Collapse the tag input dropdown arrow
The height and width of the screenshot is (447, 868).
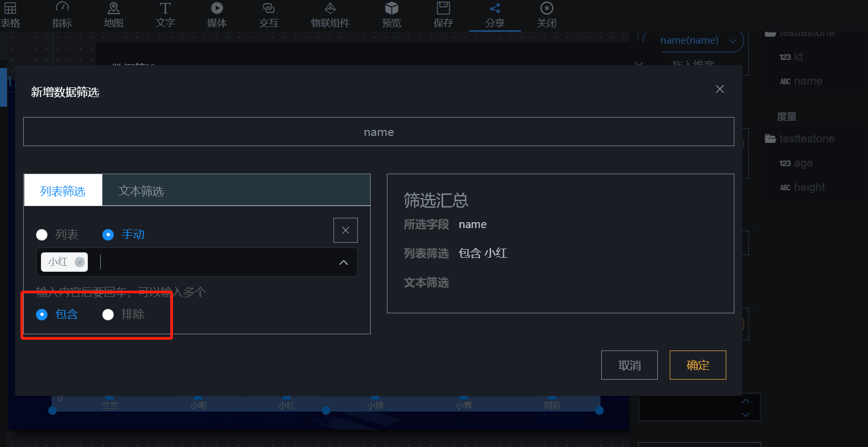(x=344, y=263)
